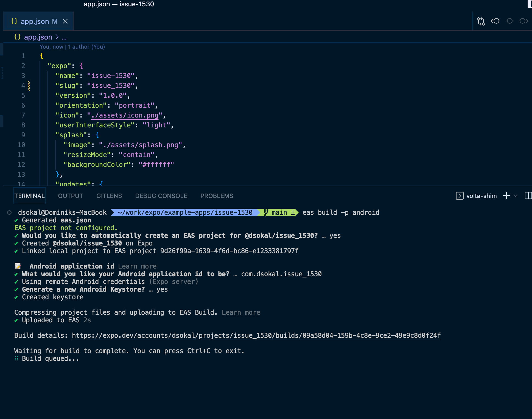The image size is (532, 419).
Task: Toggle the panel layout icon top right
Action: [530, 4]
